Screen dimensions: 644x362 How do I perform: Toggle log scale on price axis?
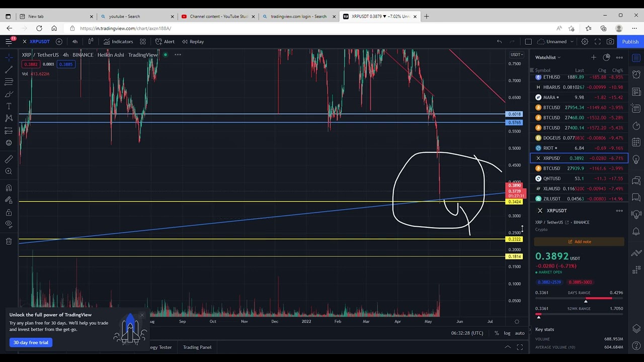[x=507, y=333]
